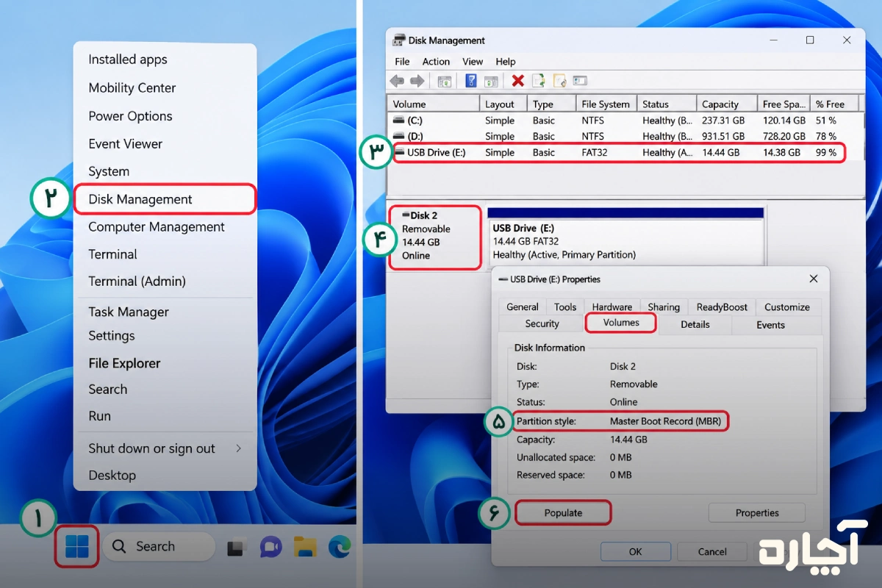882x588 pixels.
Task: Click the drive icon next to (D:)
Action: [x=398, y=136]
